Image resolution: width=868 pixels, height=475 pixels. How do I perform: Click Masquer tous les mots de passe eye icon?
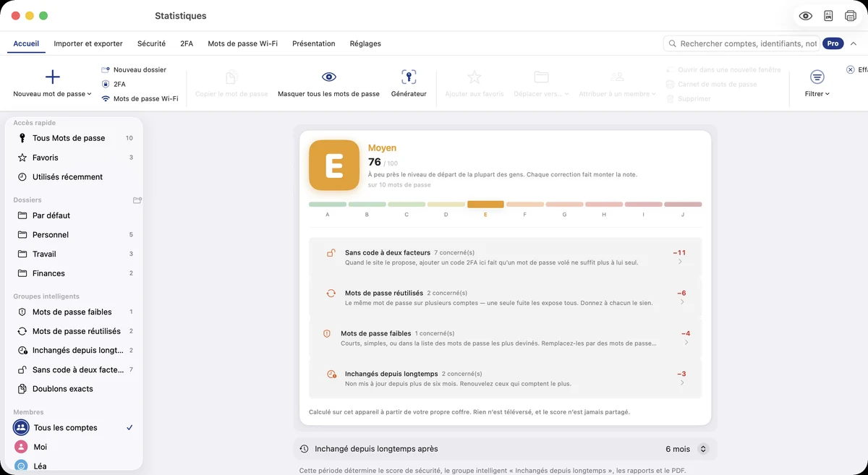click(x=328, y=77)
